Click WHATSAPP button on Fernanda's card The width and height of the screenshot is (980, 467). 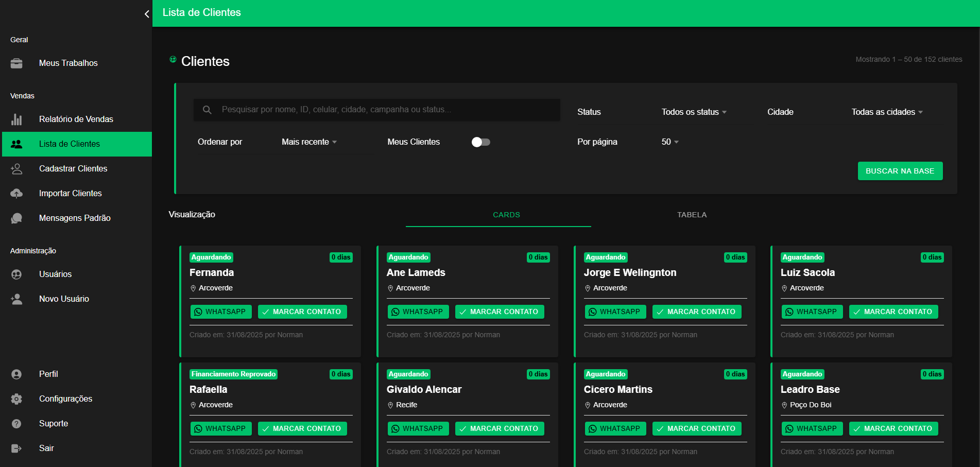click(221, 312)
